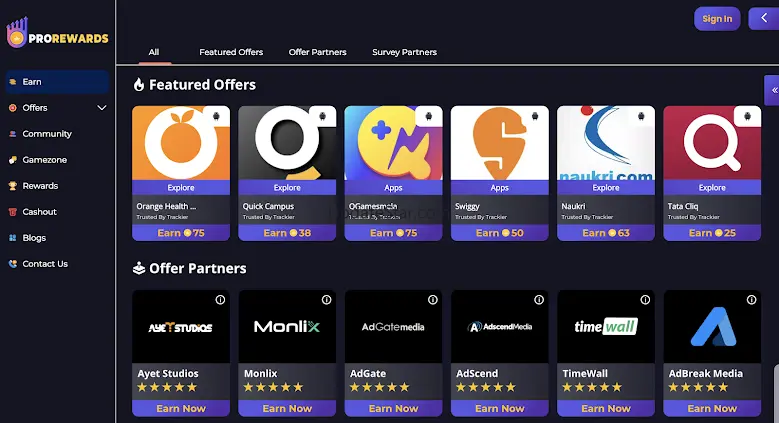Click the info icon on Monlix card
This screenshot has width=779, height=423.
pyautogui.click(x=326, y=300)
